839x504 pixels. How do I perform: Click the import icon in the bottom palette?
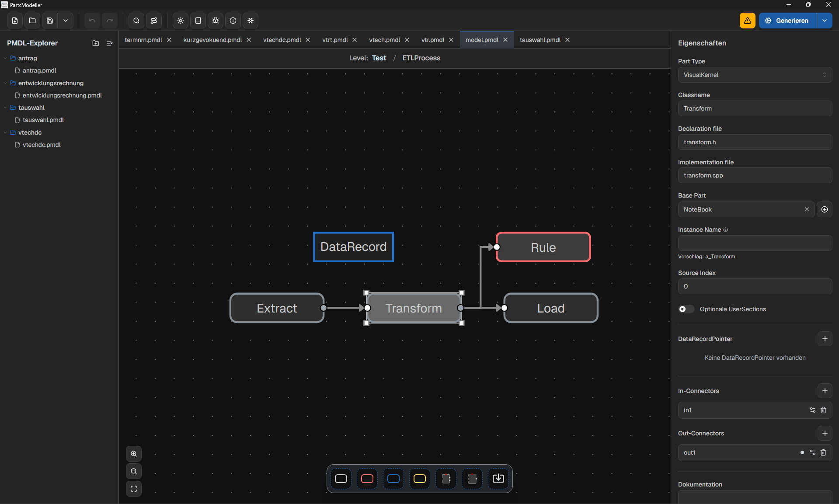tap(498, 479)
